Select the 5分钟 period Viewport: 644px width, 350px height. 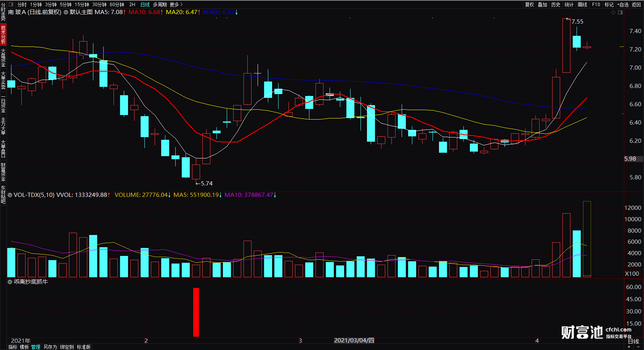point(66,5)
